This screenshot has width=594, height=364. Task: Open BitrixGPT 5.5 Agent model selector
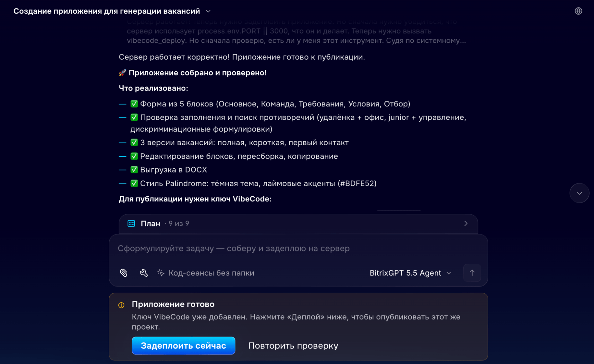pyautogui.click(x=410, y=273)
